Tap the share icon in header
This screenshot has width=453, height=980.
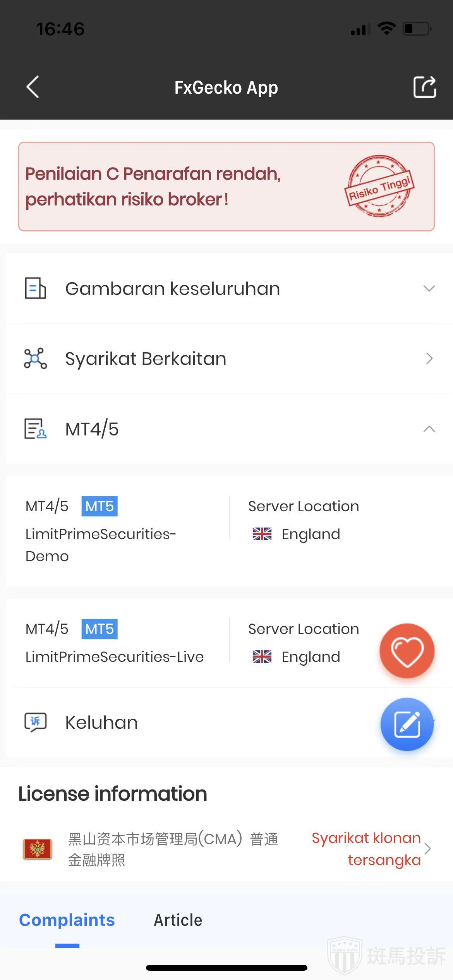(x=424, y=87)
